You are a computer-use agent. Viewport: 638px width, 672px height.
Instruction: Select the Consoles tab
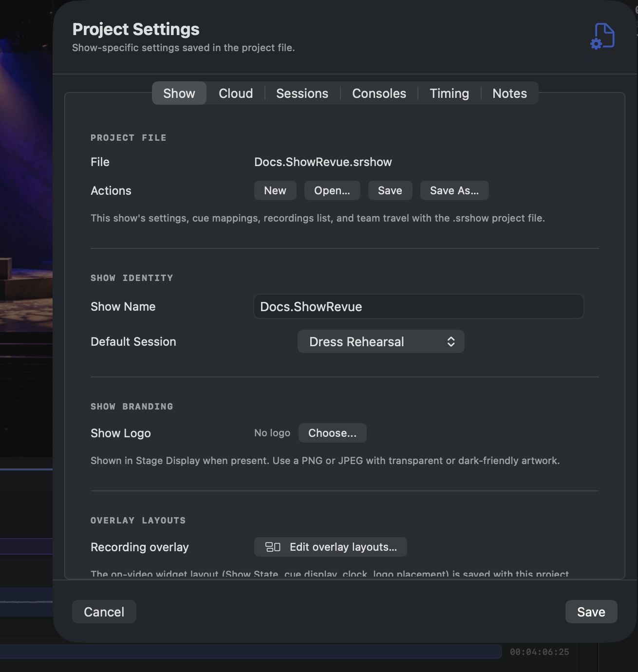tap(379, 93)
